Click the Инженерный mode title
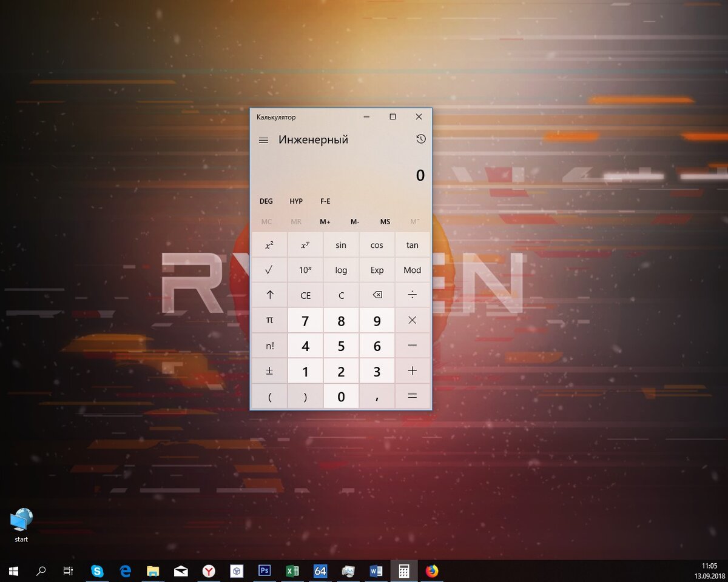Viewport: 728px width, 582px height. [314, 140]
